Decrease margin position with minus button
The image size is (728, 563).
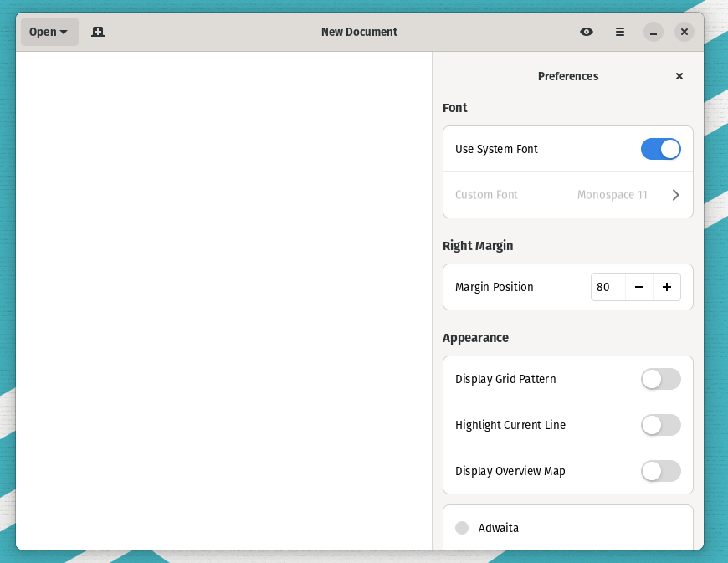coord(639,287)
